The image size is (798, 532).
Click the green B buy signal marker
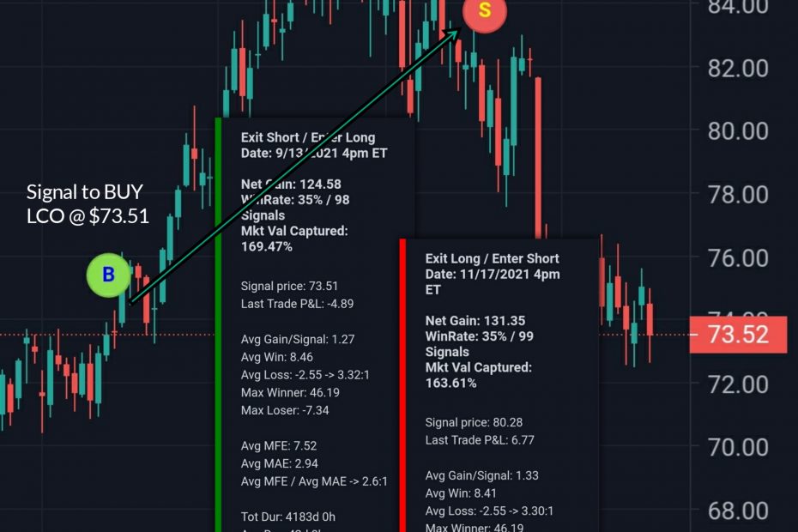(x=108, y=275)
